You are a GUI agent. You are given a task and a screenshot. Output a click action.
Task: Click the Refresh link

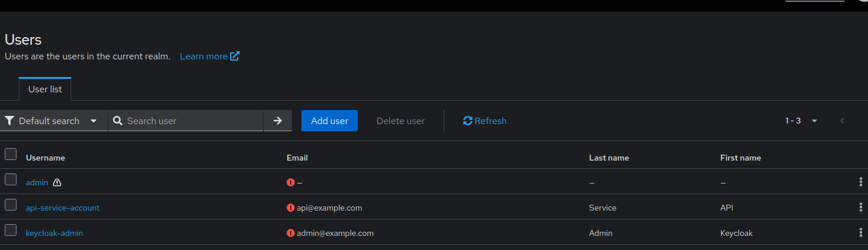[x=485, y=121]
